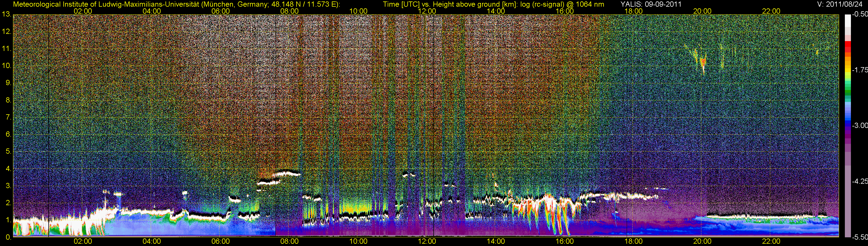
Task: Click the 04:00 label on the lower time axis
Action: click(x=152, y=241)
